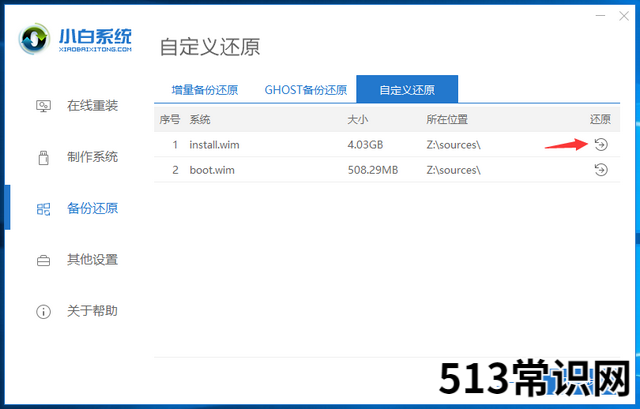The height and width of the screenshot is (409, 640).
Task: Click the 所在位置 column header
Action: (x=447, y=120)
